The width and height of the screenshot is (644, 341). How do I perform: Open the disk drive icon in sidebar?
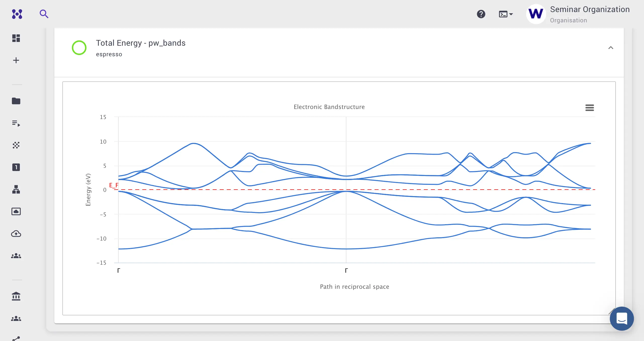[16, 211]
